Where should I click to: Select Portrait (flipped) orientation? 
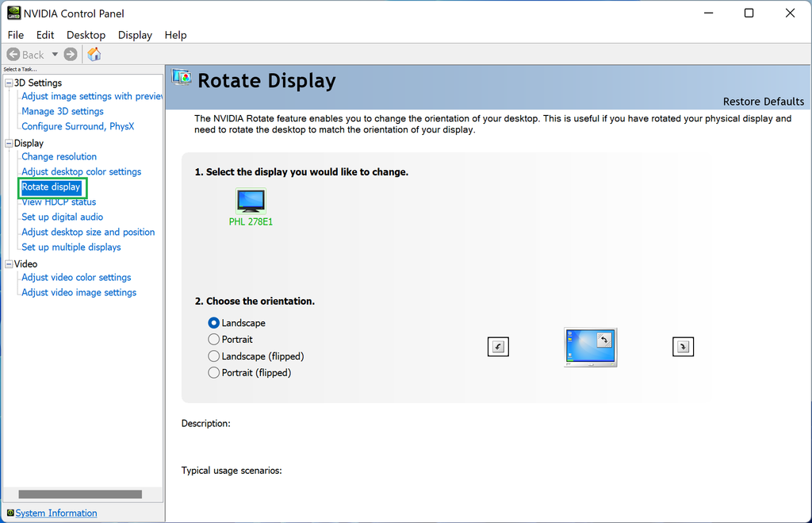tap(213, 372)
